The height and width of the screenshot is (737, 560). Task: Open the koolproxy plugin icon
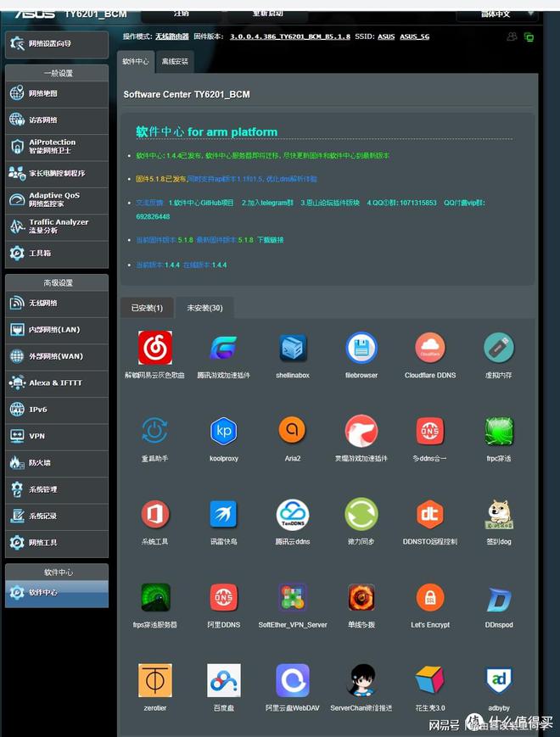coord(223,431)
